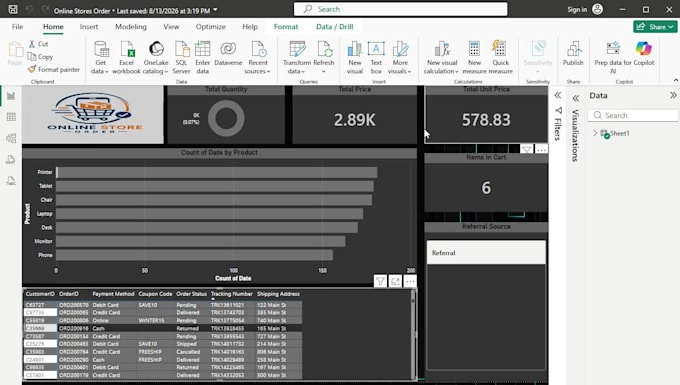Open the Help ribbon tab
Screen dimensions: 680x385
pyautogui.click(x=250, y=26)
